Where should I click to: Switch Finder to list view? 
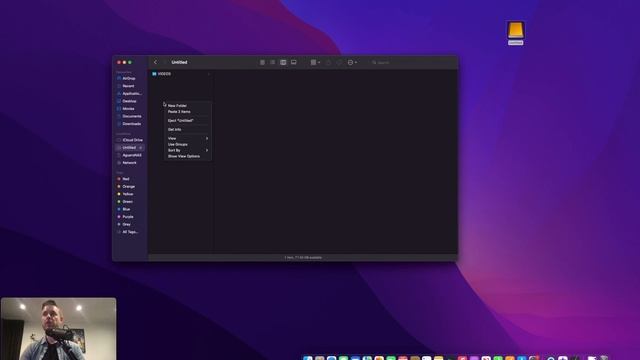pyautogui.click(x=273, y=62)
